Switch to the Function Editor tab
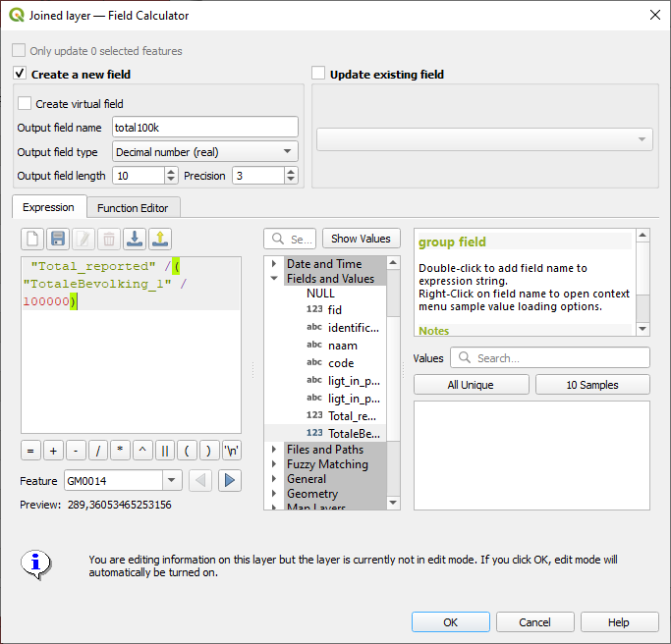Viewport: 671px width, 644px height. (x=133, y=208)
